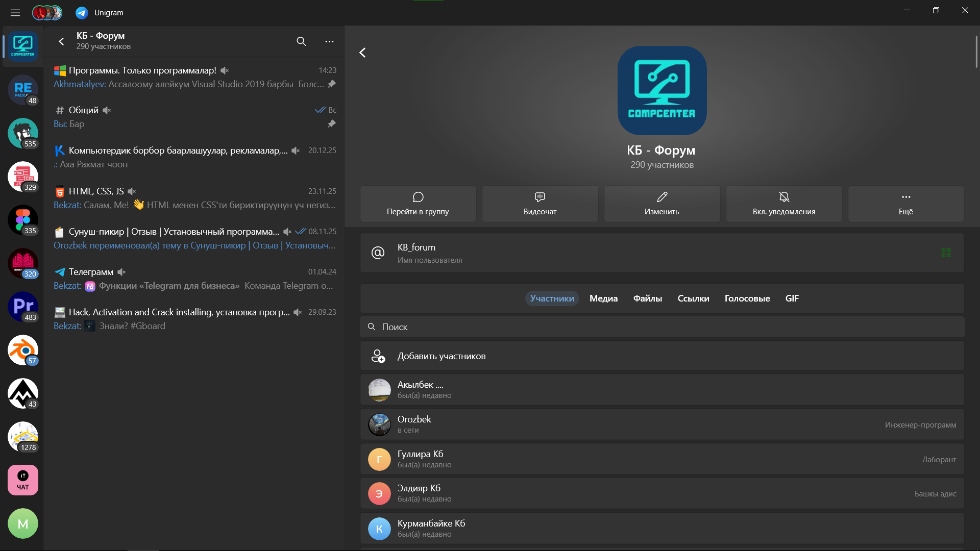The width and height of the screenshot is (980, 551).
Task: Open the three-dot menu in the chat header
Action: pyautogui.click(x=329, y=41)
